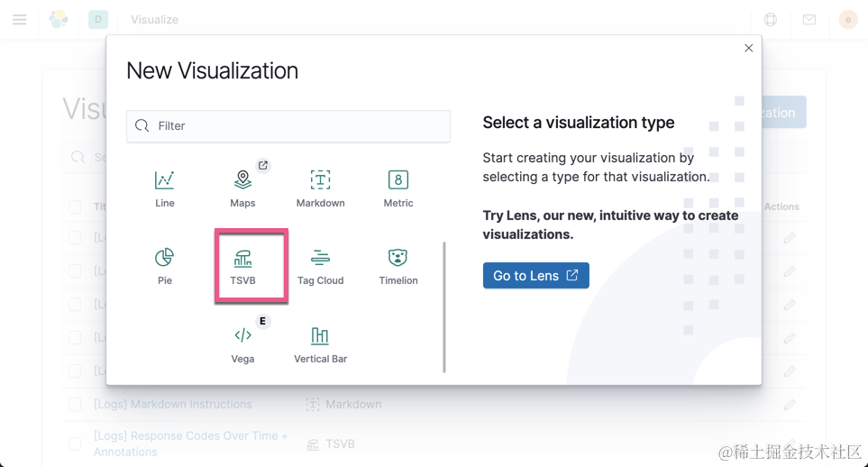Select the Metric visualization type
Screen dimensions: 868x467
tap(398, 189)
